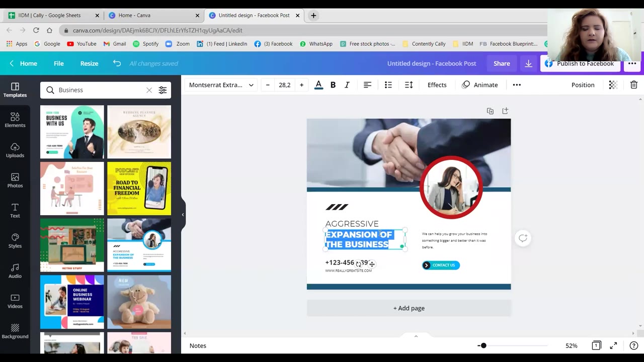The height and width of the screenshot is (362, 644).
Task: Open the Animate options
Action: [x=480, y=85]
